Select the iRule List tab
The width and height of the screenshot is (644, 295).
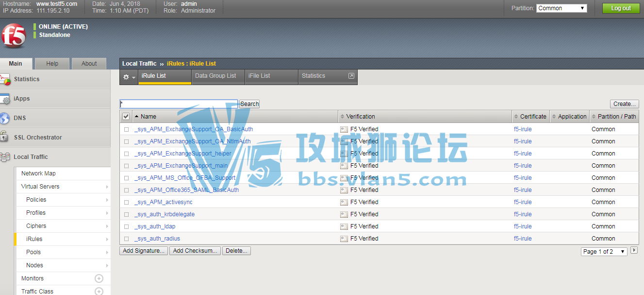point(165,77)
